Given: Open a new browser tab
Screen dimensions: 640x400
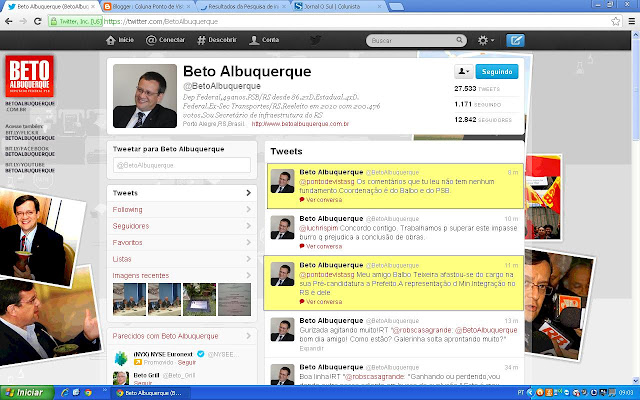Looking at the screenshot, I should tap(396, 7).
